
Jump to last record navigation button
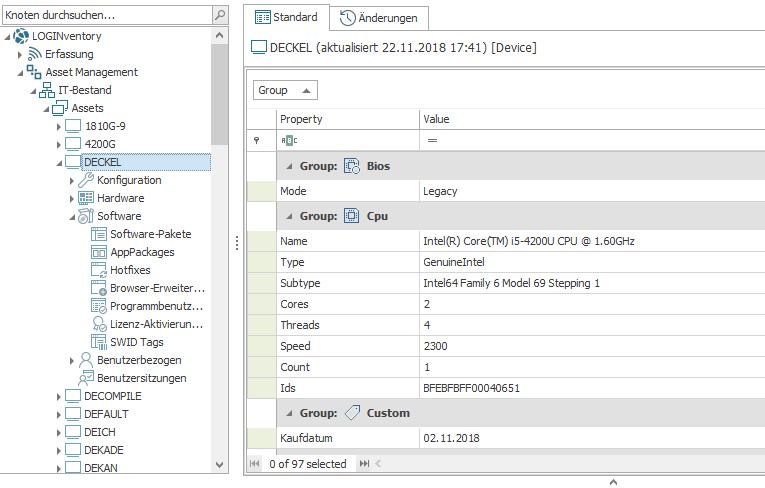coord(364,464)
